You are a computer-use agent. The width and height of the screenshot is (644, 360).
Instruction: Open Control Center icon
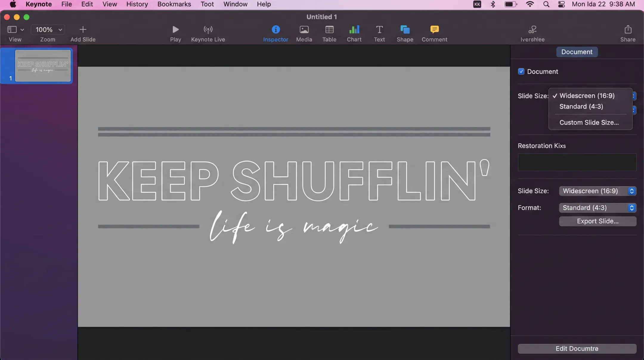click(x=561, y=4)
